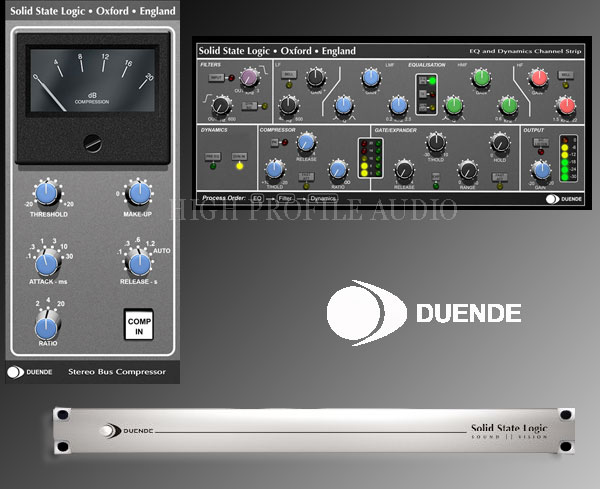Toggle the Filters INPUT button
Image resolution: width=600 pixels, height=489 pixels.
point(216,78)
